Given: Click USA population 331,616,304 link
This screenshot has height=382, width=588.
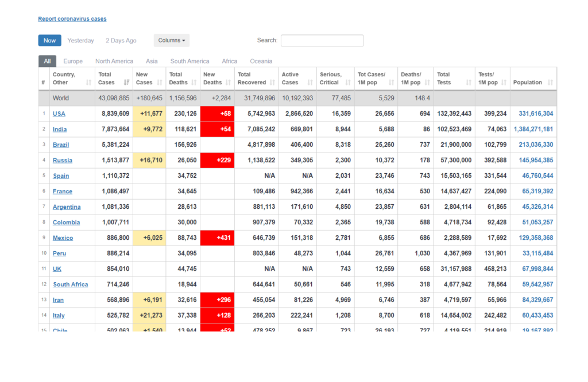Looking at the screenshot, I should 536,114.
